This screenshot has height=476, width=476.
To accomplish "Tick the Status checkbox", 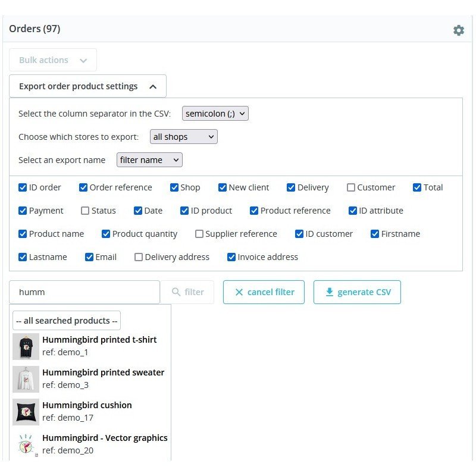I will (85, 211).
